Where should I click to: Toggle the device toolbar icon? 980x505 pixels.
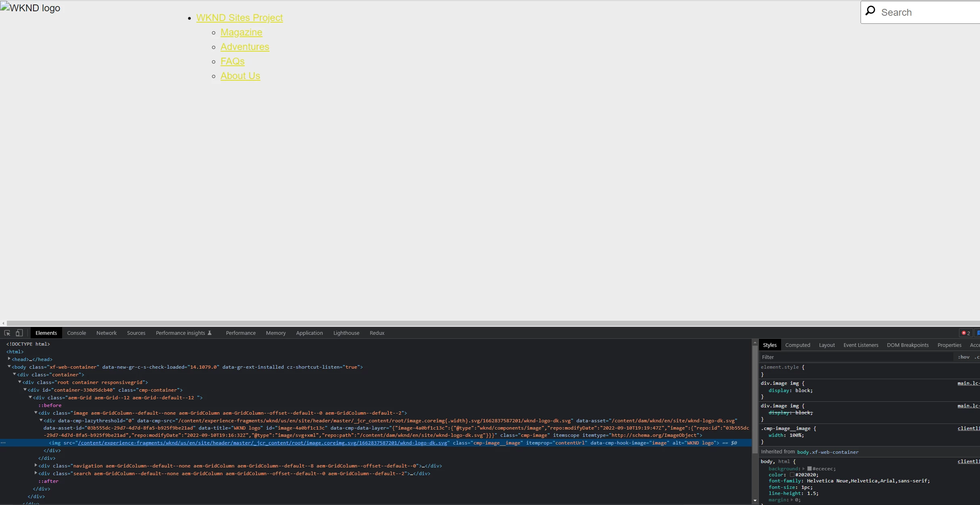point(19,333)
